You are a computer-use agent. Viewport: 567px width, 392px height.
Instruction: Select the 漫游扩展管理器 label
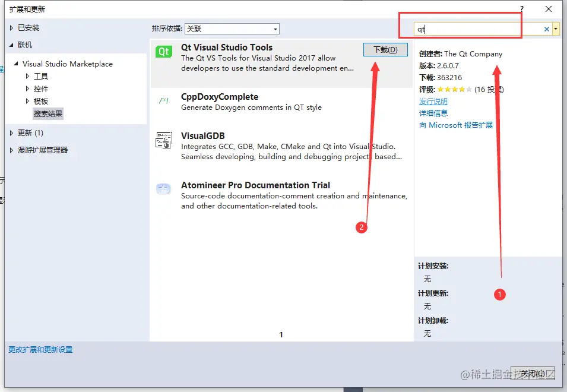point(43,150)
